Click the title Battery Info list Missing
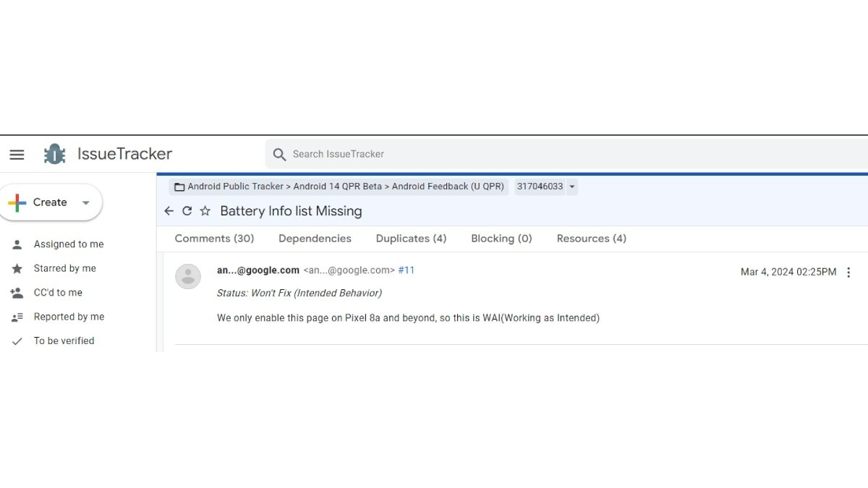This screenshot has height=488, width=868. coord(291,211)
